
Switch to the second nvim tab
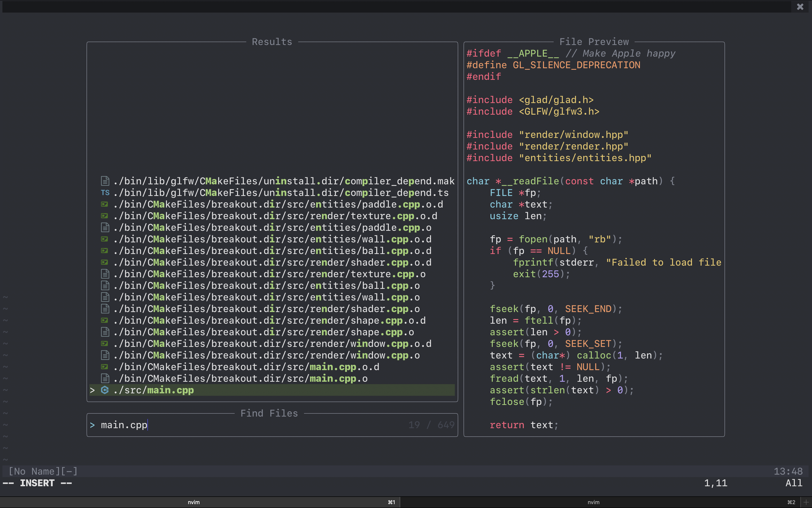pos(600,502)
